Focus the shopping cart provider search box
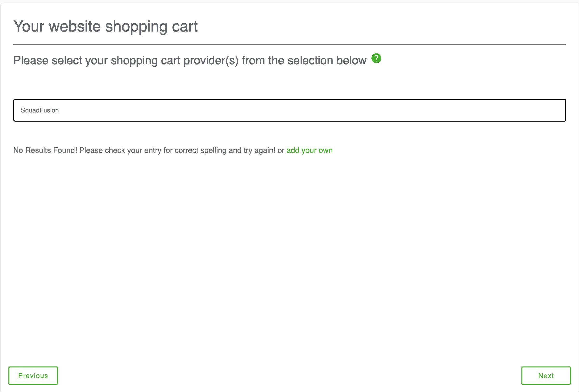The height and width of the screenshot is (392, 579). tap(289, 110)
